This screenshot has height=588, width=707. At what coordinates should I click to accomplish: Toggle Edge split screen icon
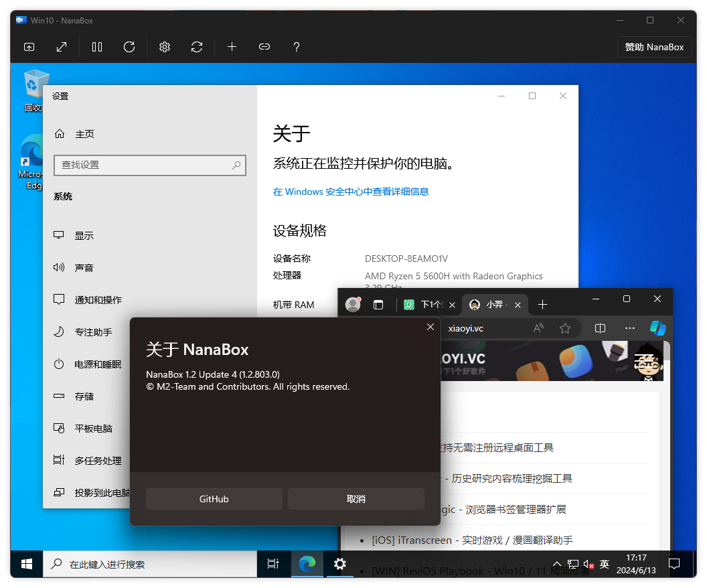point(600,328)
